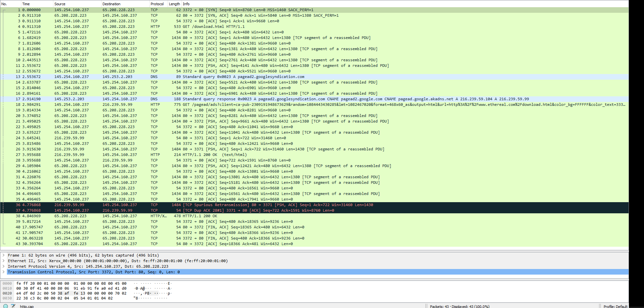
Task: Select packet 40 FIN, ACK from port 80
Action: click(x=314, y=227)
